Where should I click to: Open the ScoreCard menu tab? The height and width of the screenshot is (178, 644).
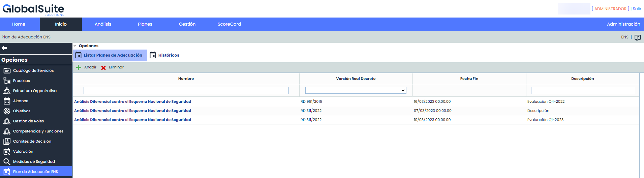pyautogui.click(x=229, y=24)
